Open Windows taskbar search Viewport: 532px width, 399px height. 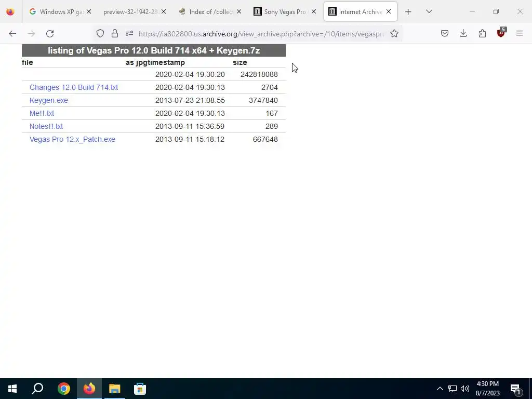[37, 389]
